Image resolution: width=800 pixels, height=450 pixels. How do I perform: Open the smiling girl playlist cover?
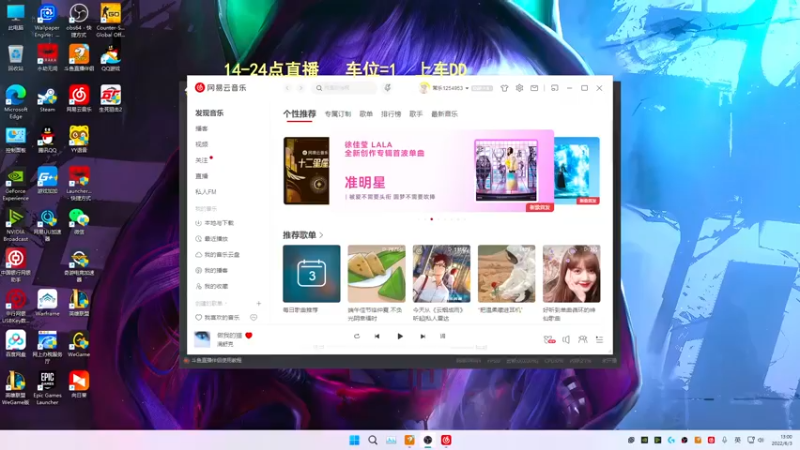pyautogui.click(x=571, y=273)
